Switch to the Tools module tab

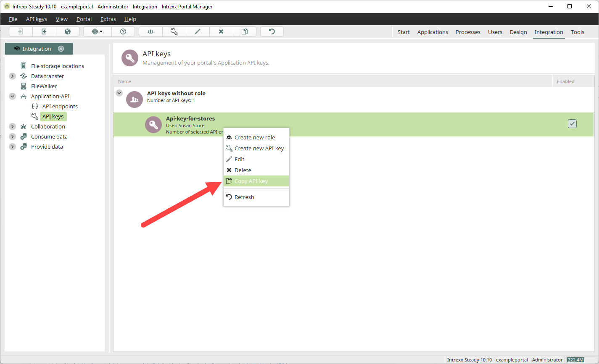point(578,32)
